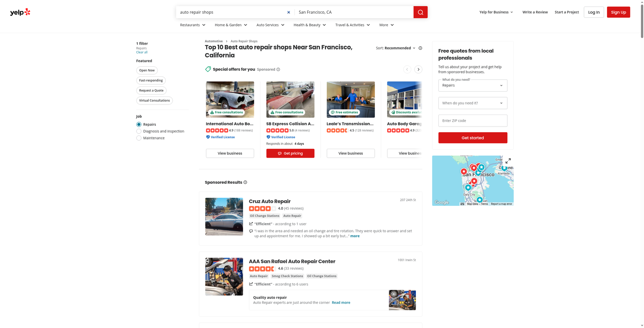Click Write a Review in header
The image size is (644, 328).
tap(535, 12)
